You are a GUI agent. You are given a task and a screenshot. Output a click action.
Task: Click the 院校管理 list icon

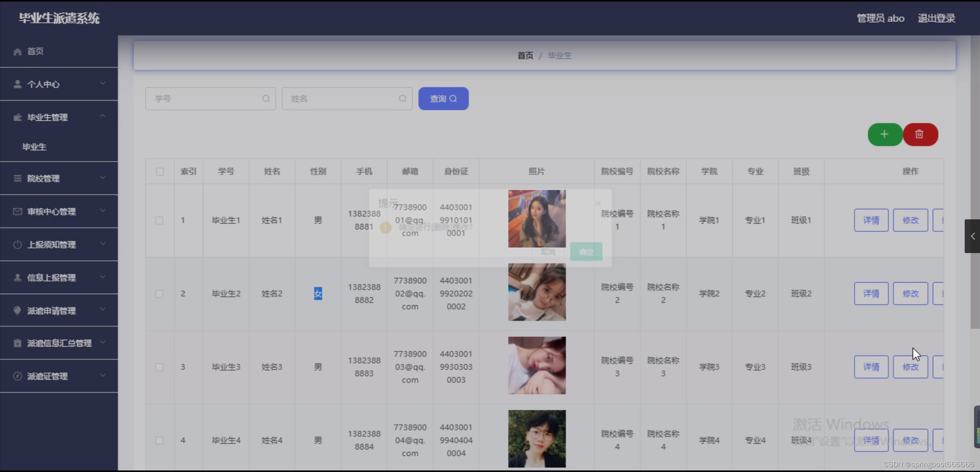click(x=17, y=178)
